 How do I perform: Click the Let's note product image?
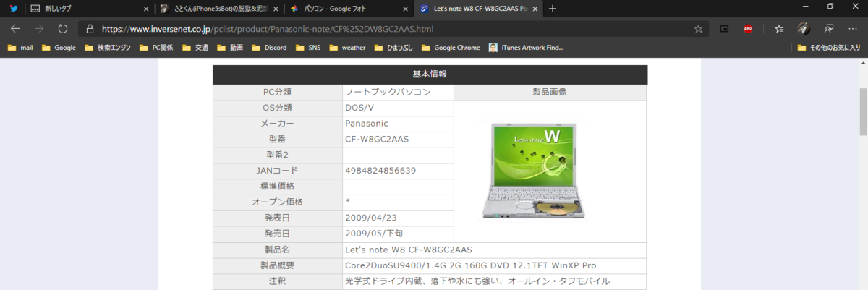[535, 171]
